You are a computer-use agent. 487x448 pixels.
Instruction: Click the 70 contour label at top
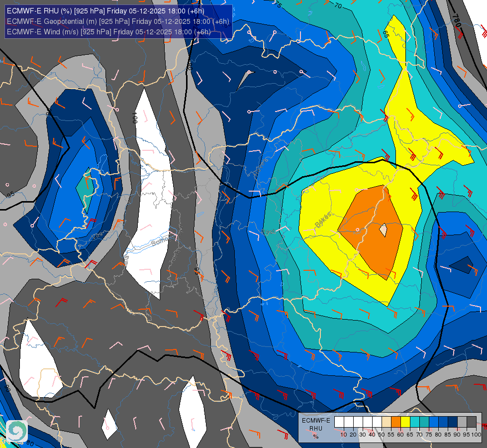pos(338,5)
